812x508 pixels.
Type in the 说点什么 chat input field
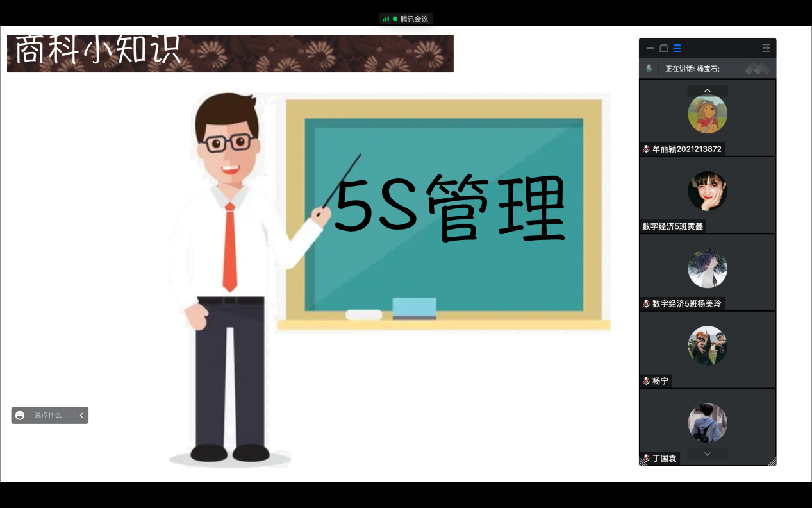[x=51, y=416]
